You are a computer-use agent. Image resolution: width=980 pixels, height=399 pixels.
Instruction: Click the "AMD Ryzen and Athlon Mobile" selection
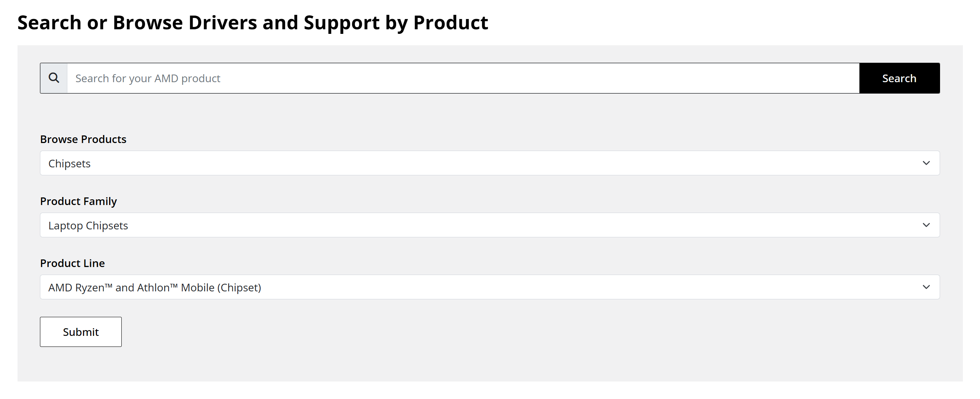(x=154, y=288)
